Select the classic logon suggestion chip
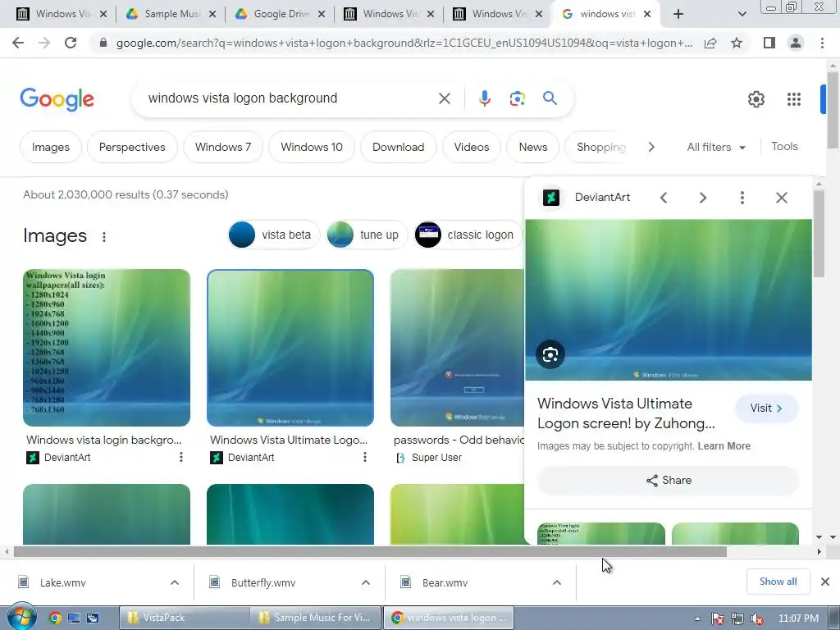Screen dimensions: 840x630 coord(467,235)
